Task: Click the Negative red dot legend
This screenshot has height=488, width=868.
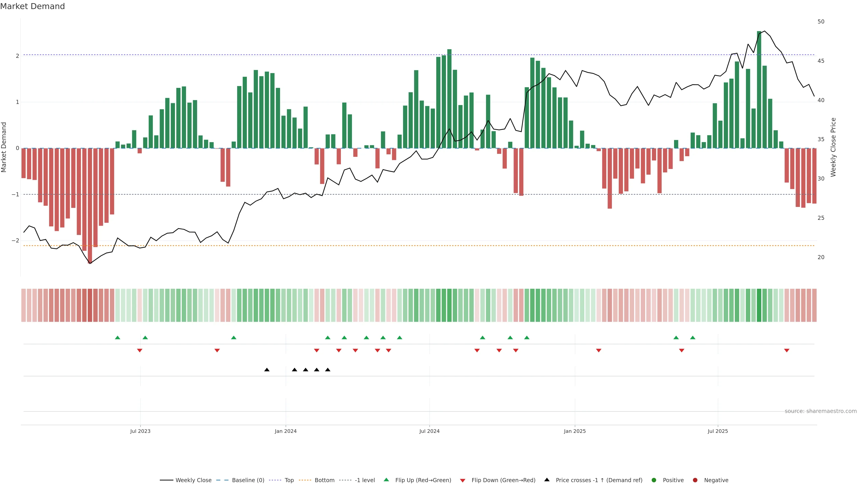Action: click(695, 480)
